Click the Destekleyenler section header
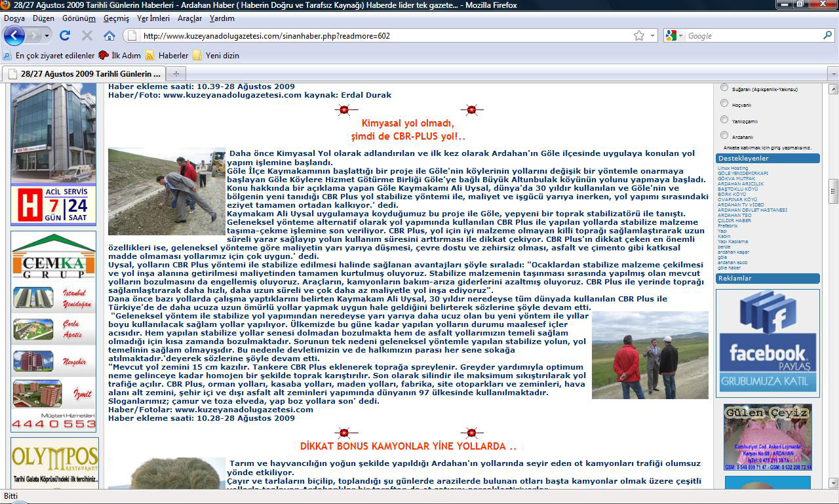Image resolution: width=839 pixels, height=504 pixels. [768, 158]
